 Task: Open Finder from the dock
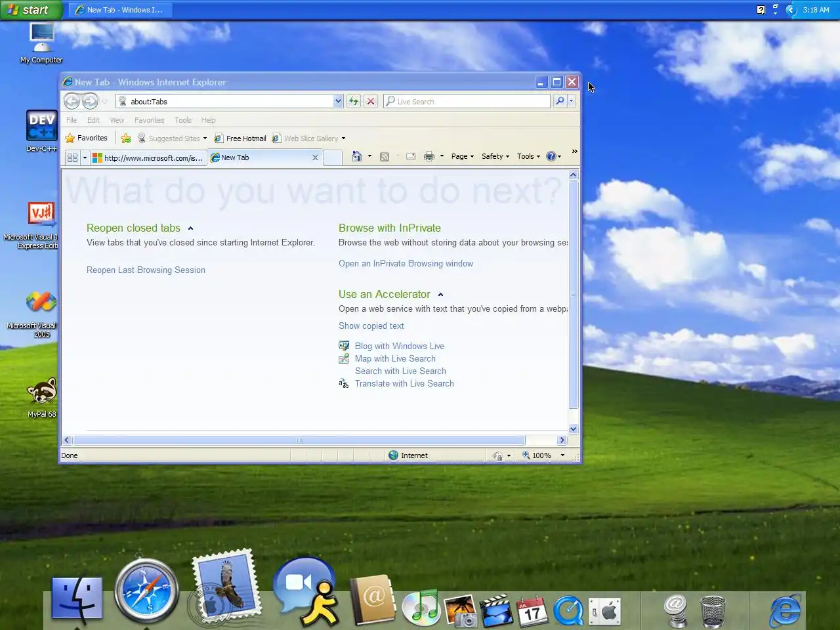[x=77, y=598]
